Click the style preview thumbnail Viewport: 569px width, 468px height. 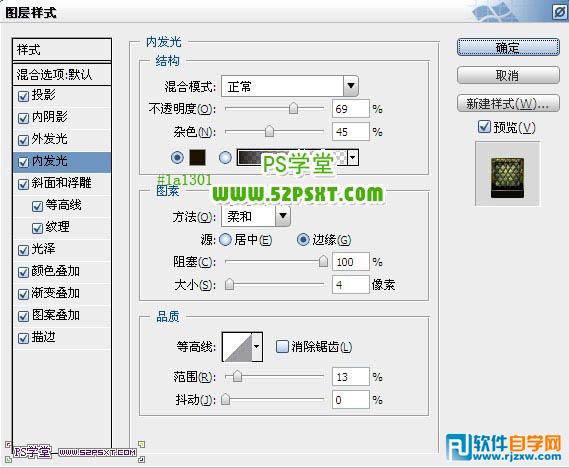click(x=507, y=174)
